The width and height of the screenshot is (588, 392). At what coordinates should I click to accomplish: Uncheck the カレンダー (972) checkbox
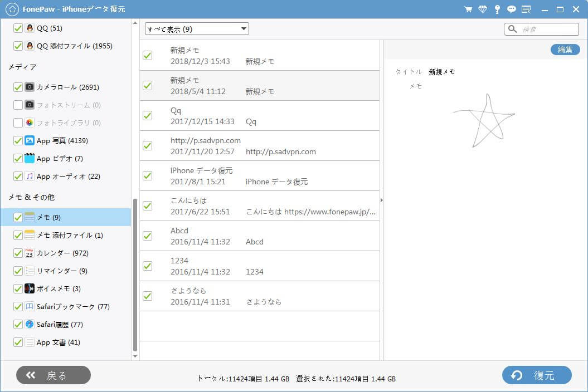(18, 253)
